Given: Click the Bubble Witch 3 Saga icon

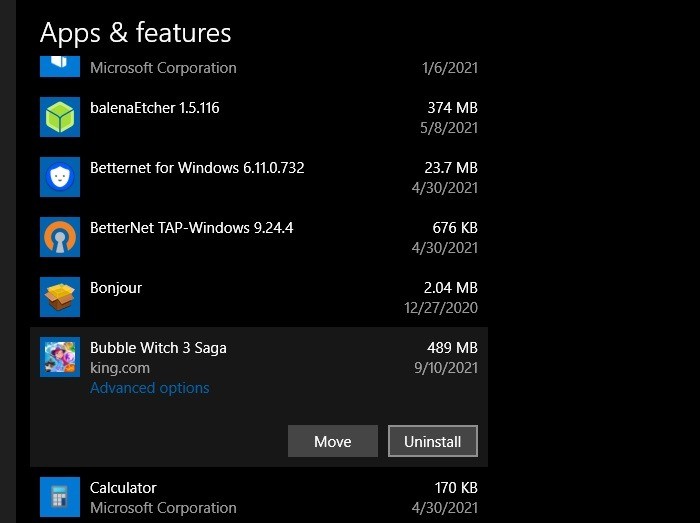Looking at the screenshot, I should [60, 357].
